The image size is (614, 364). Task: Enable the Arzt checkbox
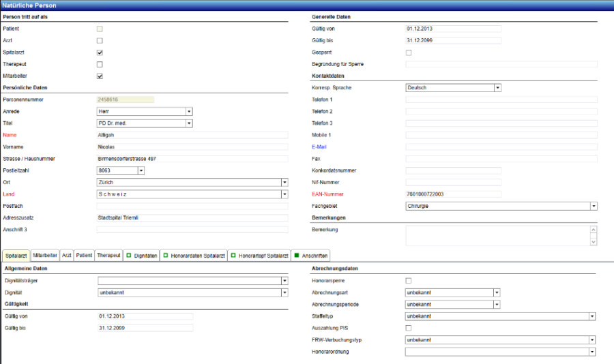[x=100, y=41]
